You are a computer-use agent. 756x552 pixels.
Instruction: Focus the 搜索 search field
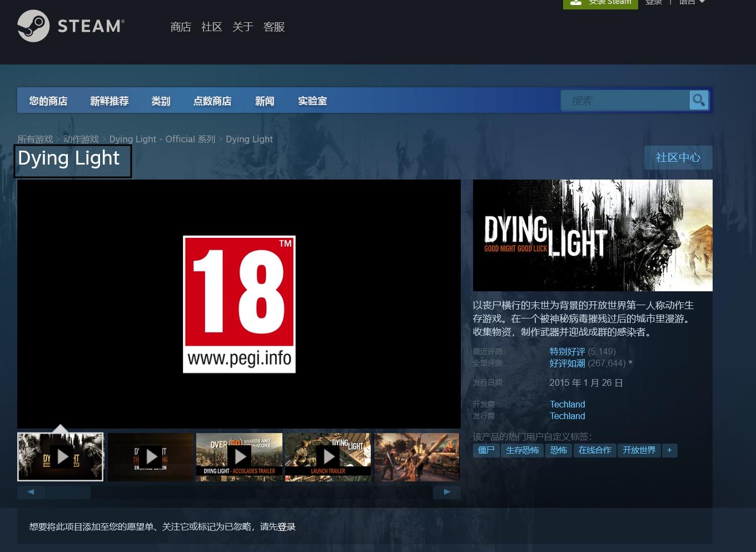[x=625, y=101]
